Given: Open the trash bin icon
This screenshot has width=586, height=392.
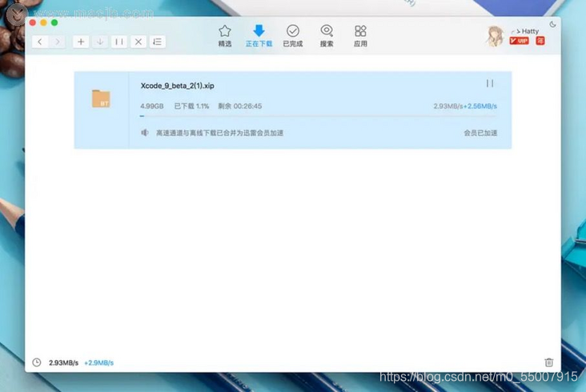Looking at the screenshot, I should click(x=548, y=362).
